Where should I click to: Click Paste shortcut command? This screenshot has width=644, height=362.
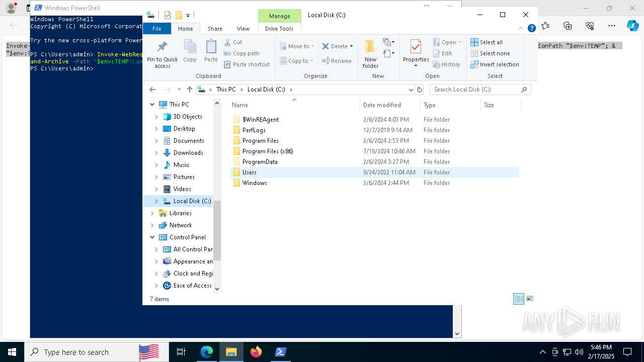[x=247, y=64]
